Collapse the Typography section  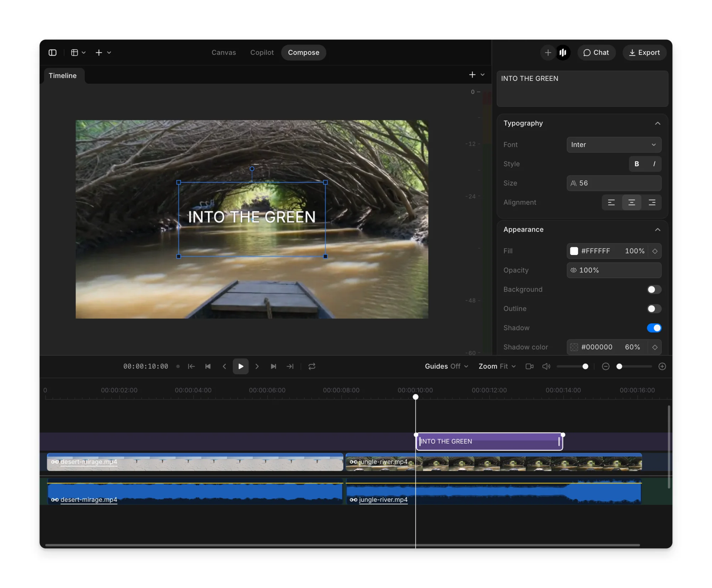[x=658, y=123]
